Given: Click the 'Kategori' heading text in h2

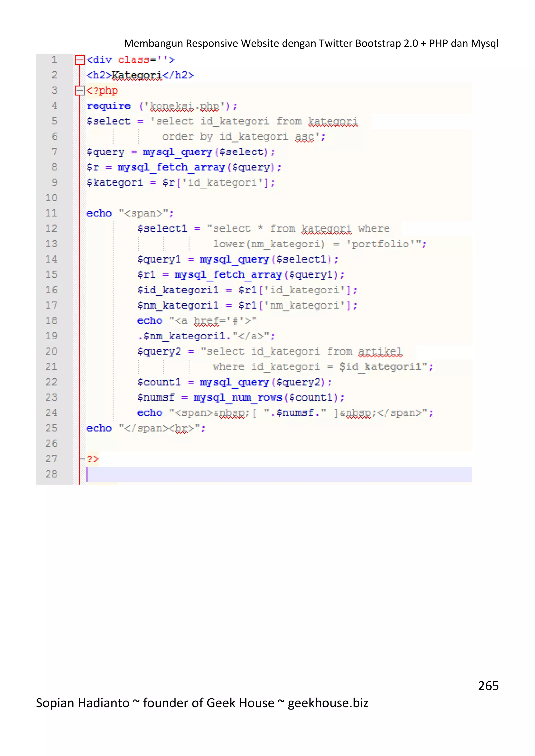Looking at the screenshot, I should pos(137,75).
